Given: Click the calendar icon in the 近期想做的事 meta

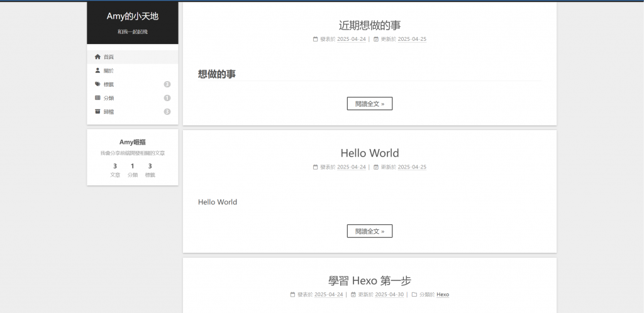Looking at the screenshot, I should tap(316, 40).
